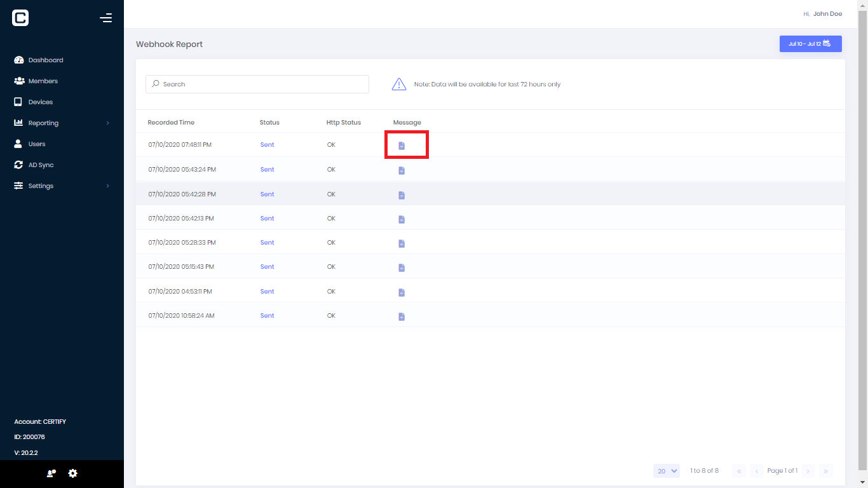Open message icon for 05:42:28 PM row

click(x=402, y=195)
